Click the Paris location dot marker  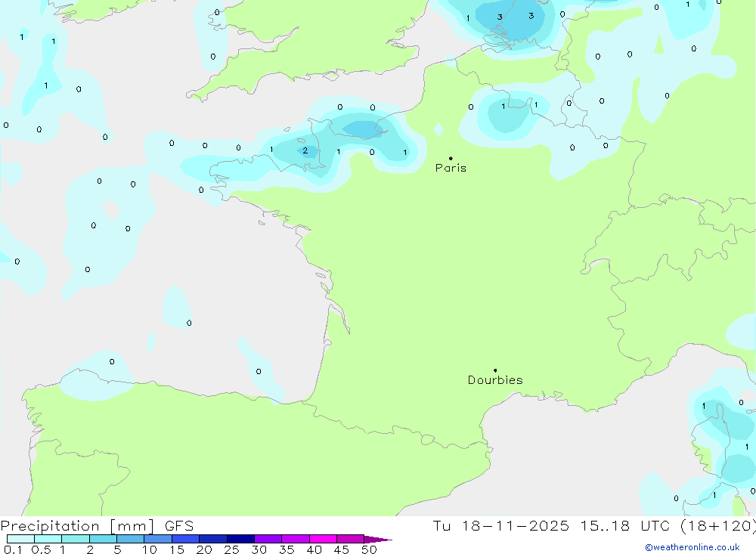(451, 158)
